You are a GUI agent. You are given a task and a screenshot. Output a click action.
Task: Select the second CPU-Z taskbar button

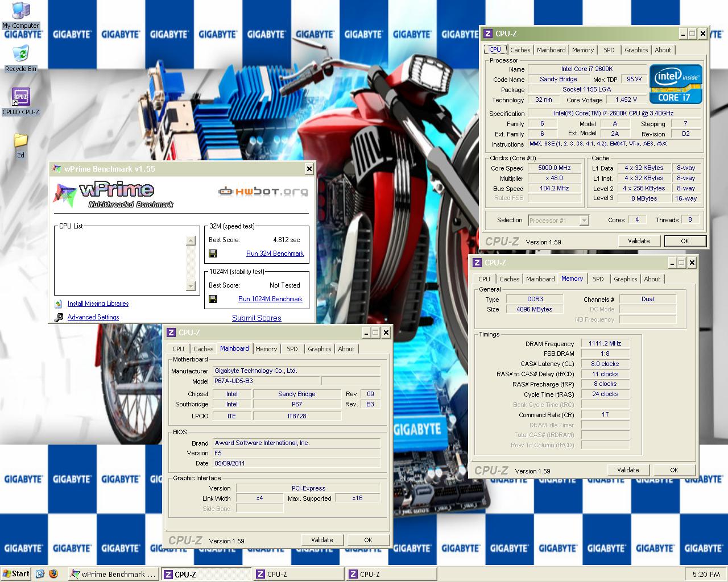tap(299, 574)
